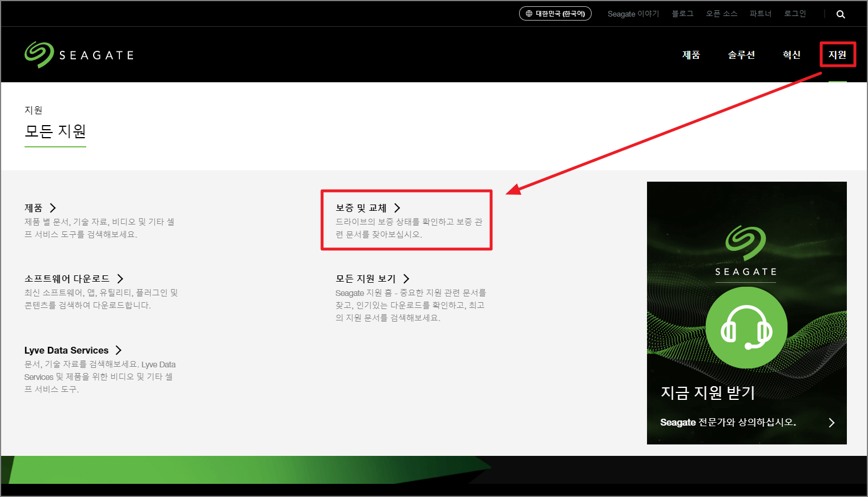Click chevron next to 제품 support heading
The image size is (868, 497).
click(53, 208)
